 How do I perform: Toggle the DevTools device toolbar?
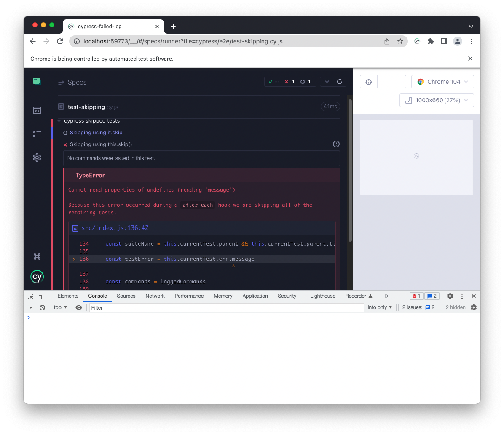coord(42,296)
